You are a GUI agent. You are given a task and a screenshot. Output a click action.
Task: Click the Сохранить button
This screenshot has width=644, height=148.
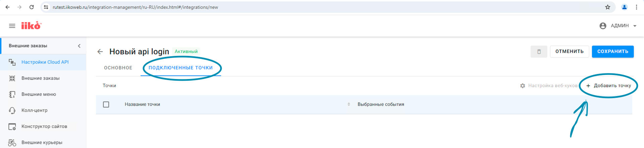pos(612,52)
